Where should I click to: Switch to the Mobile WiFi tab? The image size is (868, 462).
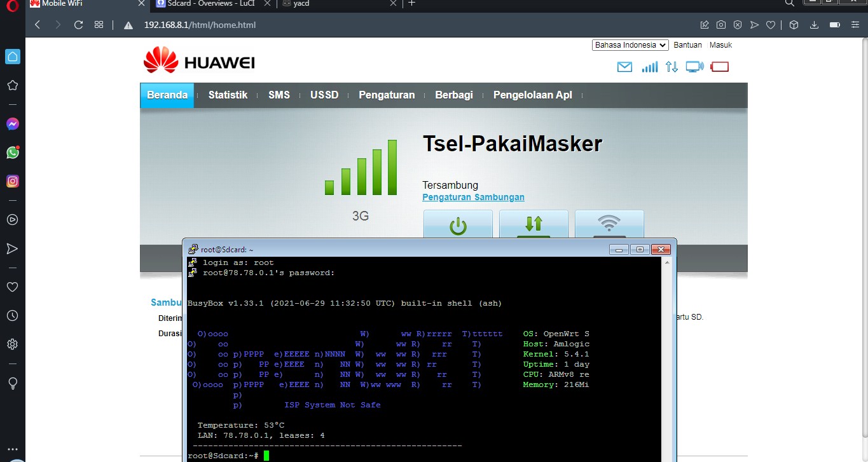point(88,4)
